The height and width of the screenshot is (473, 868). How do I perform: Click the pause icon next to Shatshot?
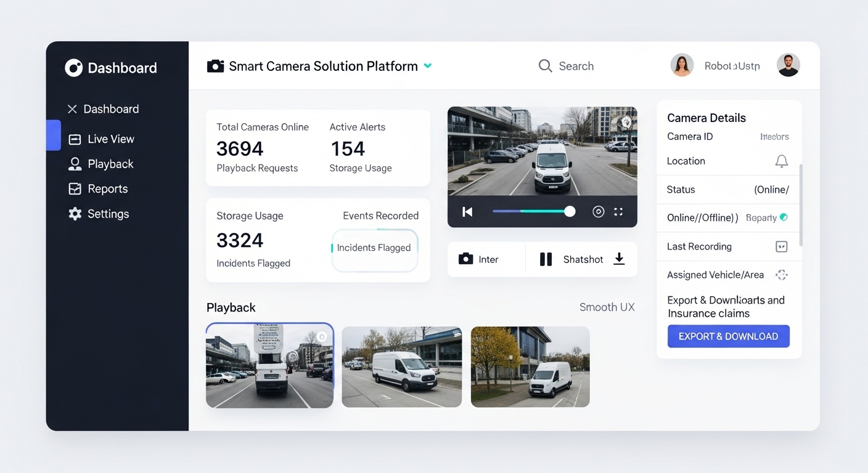tap(546, 259)
